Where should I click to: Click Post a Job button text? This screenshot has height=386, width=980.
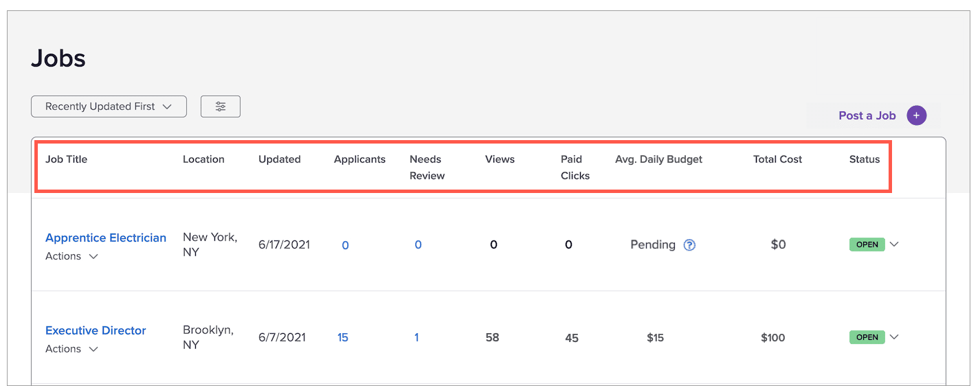click(x=867, y=115)
